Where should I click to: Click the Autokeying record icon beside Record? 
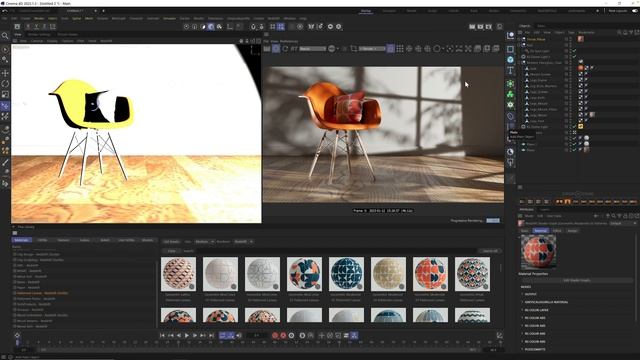[x=283, y=336]
